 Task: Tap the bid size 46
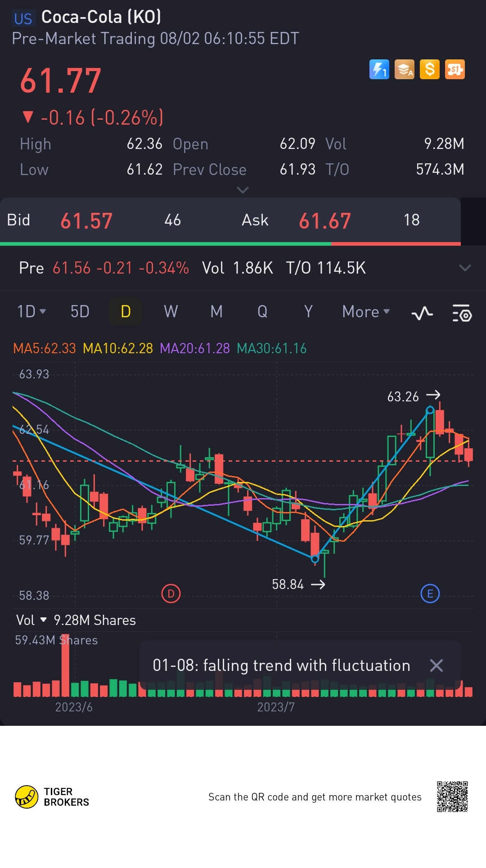pos(173,220)
